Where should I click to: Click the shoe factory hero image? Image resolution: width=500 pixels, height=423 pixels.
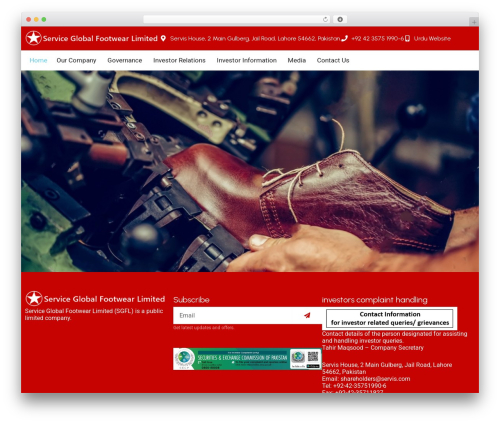(x=250, y=171)
